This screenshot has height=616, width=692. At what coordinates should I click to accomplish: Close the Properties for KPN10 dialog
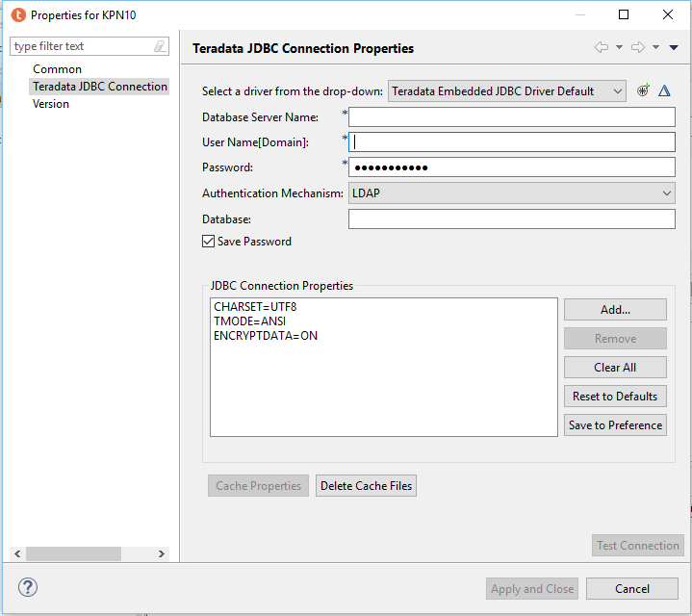[668, 14]
